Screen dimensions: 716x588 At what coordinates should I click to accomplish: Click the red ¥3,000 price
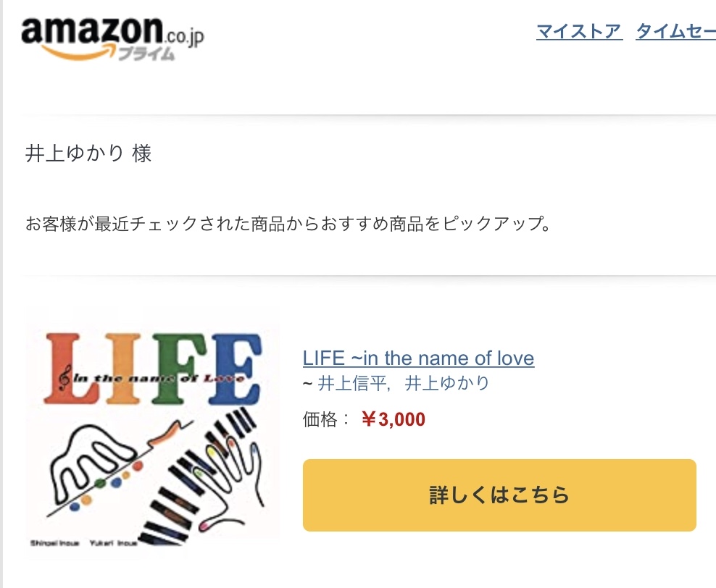pyautogui.click(x=393, y=419)
